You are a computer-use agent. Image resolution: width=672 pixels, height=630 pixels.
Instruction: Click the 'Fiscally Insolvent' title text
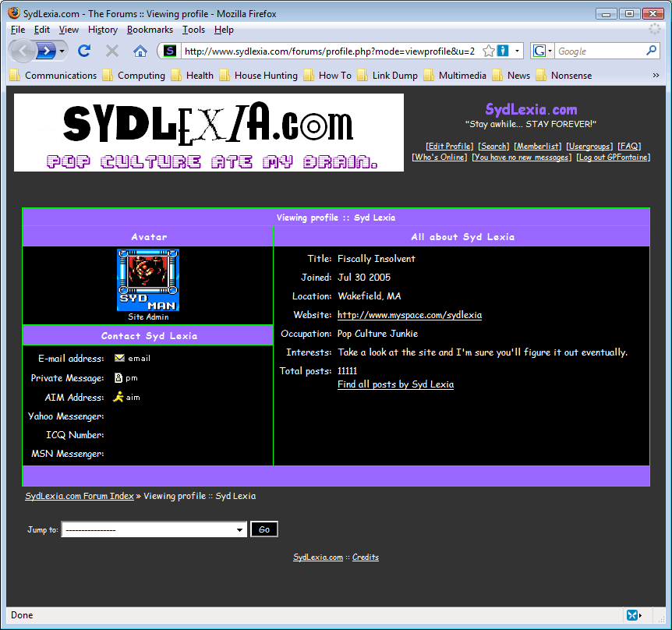[x=377, y=259]
